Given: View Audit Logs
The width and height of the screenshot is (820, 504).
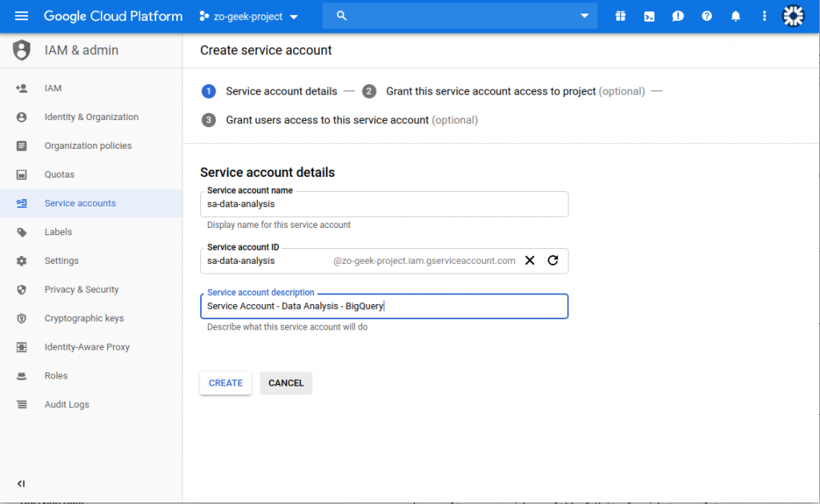Looking at the screenshot, I should point(91,404).
